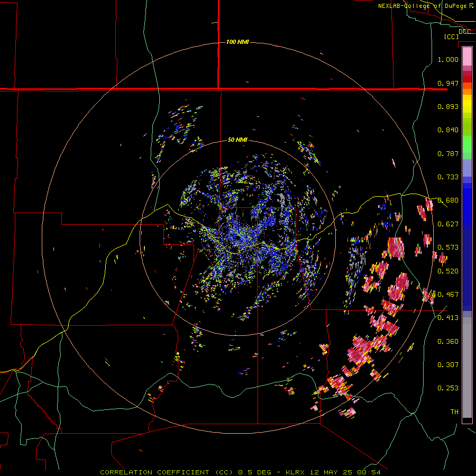The image size is (476, 476).
Task: Click the pink swatch atop the color bar
Action: coord(467,56)
